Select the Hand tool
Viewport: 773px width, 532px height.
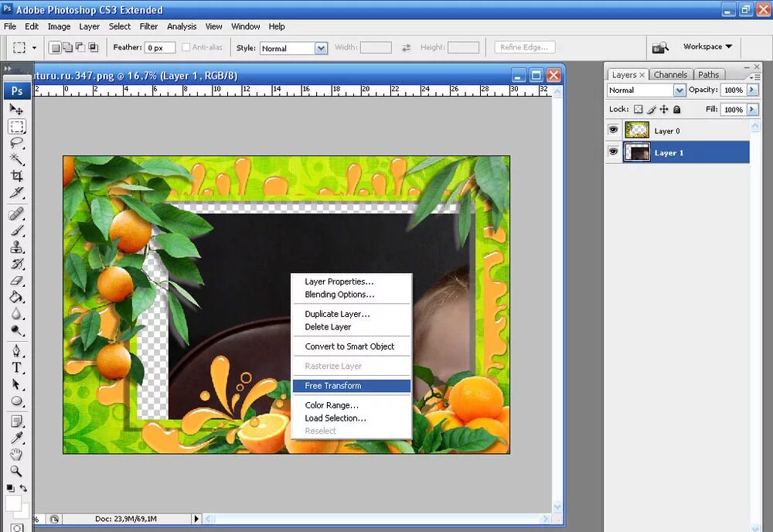click(x=16, y=454)
